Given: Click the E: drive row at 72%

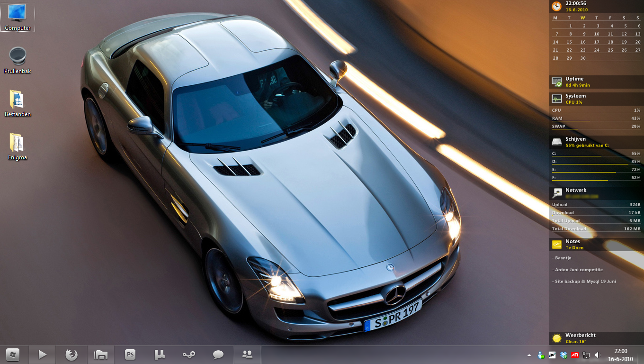Looking at the screenshot, I should 596,170.
